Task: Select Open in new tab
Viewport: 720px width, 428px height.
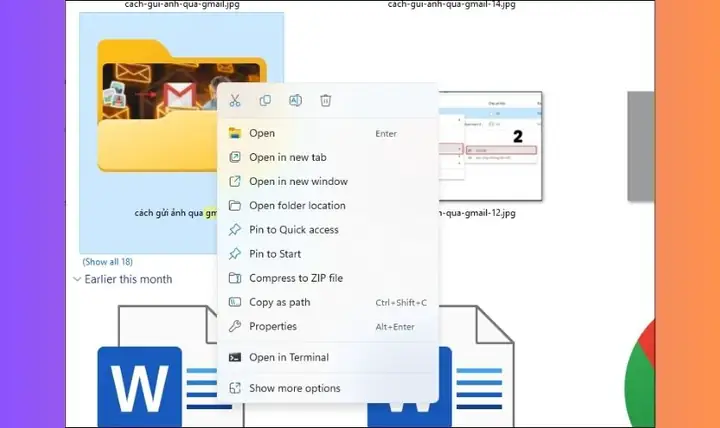Action: [328, 158]
